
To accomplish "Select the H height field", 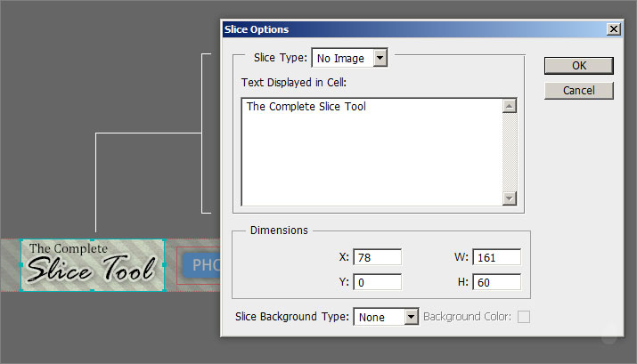I will click(496, 283).
